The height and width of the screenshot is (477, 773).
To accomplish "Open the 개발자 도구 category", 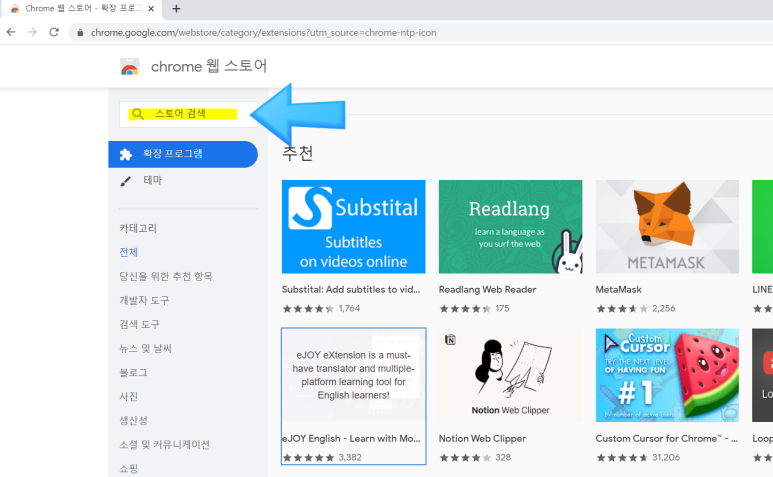I will 144,301.
